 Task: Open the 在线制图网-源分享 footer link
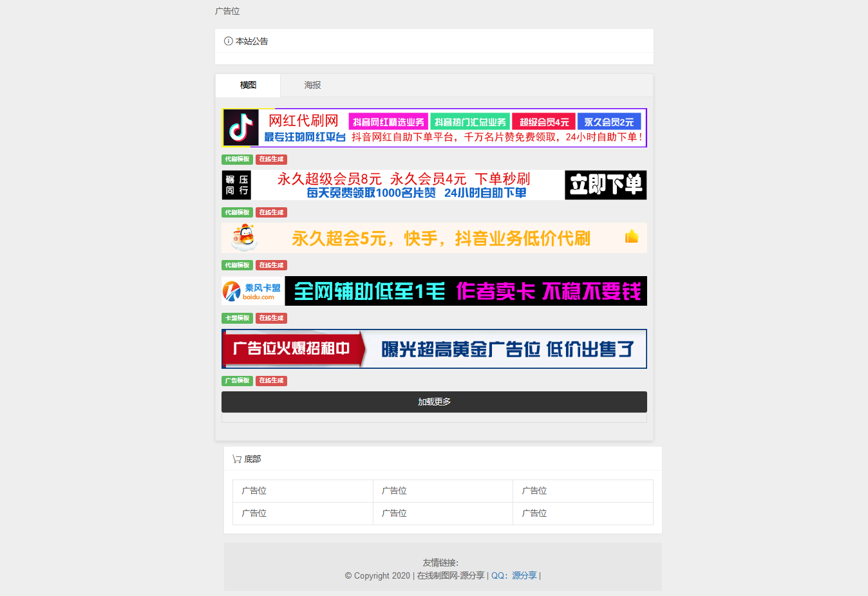[x=450, y=575]
